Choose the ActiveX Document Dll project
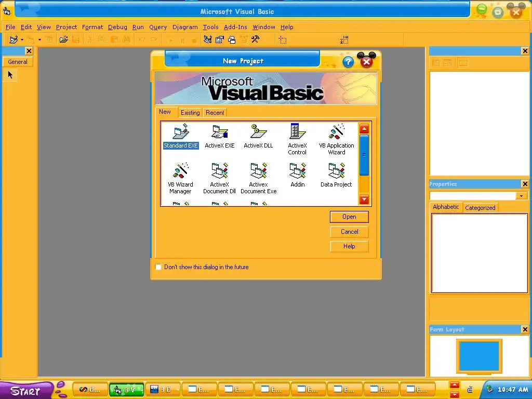Image resolution: width=532 pixels, height=399 pixels. (220, 178)
